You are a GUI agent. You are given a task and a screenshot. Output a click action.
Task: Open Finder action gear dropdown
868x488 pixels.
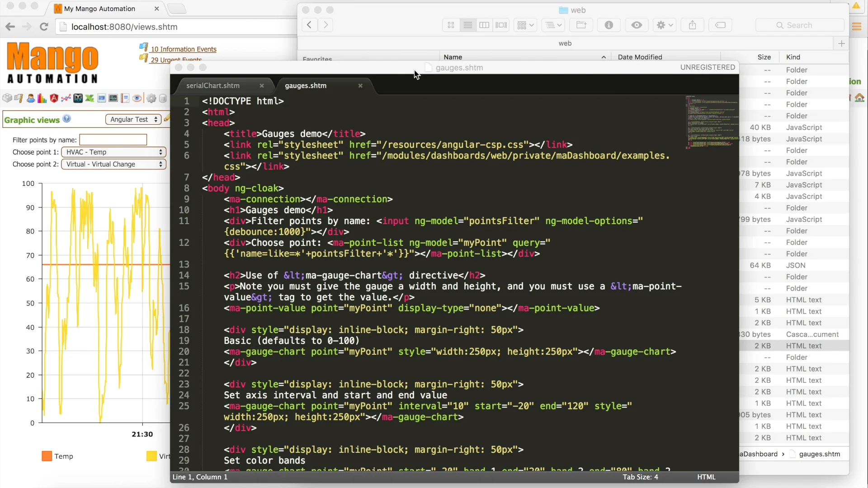click(665, 25)
